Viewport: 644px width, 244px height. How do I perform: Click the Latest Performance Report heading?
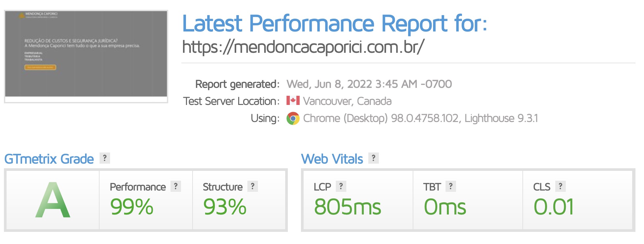coord(334,24)
